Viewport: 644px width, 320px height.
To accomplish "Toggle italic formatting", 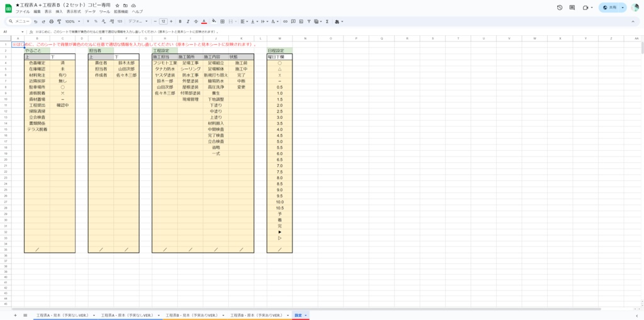I will pyautogui.click(x=187, y=21).
